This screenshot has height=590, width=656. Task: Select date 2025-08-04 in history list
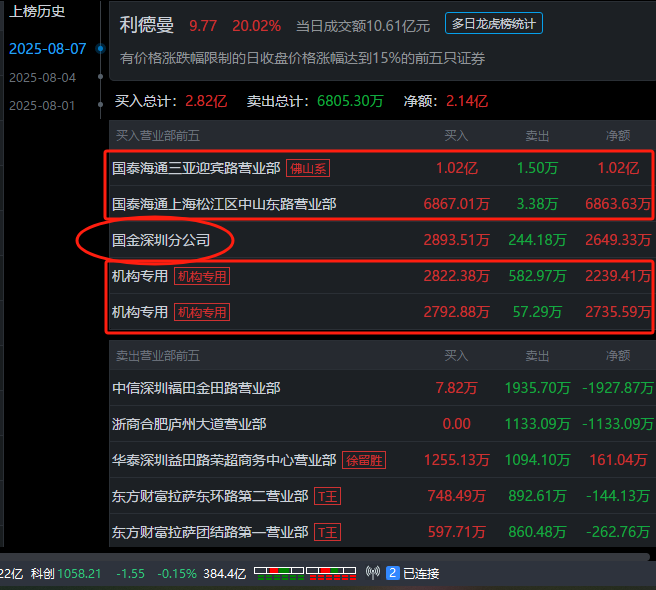click(43, 78)
